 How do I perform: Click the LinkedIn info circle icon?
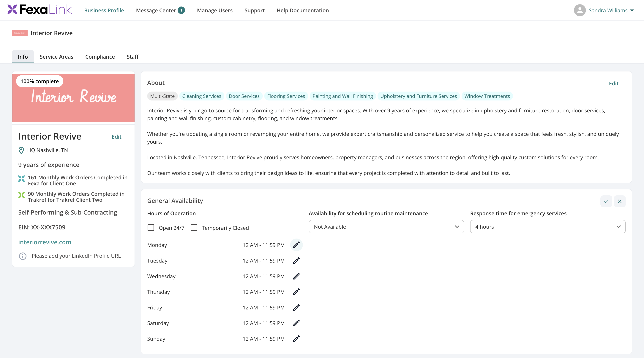point(23,256)
